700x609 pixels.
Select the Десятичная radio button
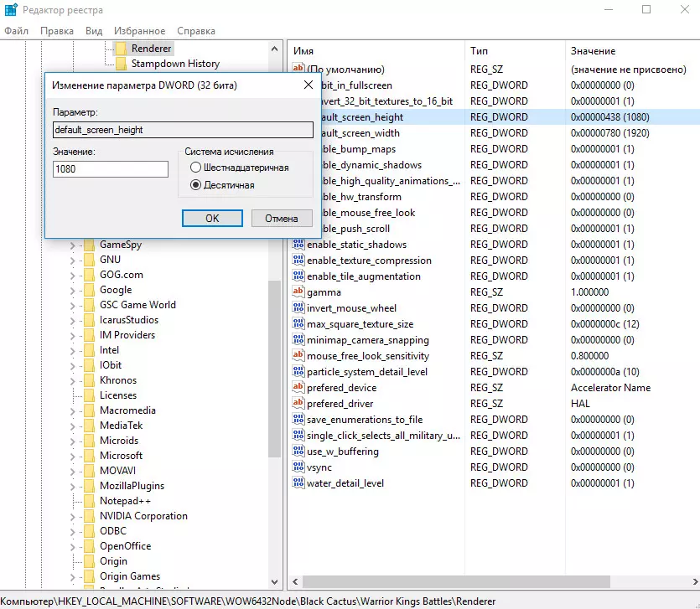pyautogui.click(x=195, y=184)
